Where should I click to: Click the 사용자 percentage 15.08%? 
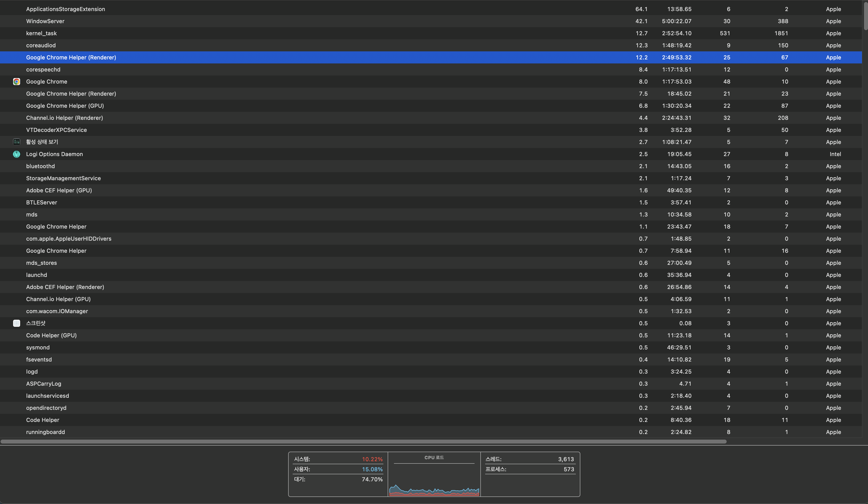pyautogui.click(x=372, y=469)
